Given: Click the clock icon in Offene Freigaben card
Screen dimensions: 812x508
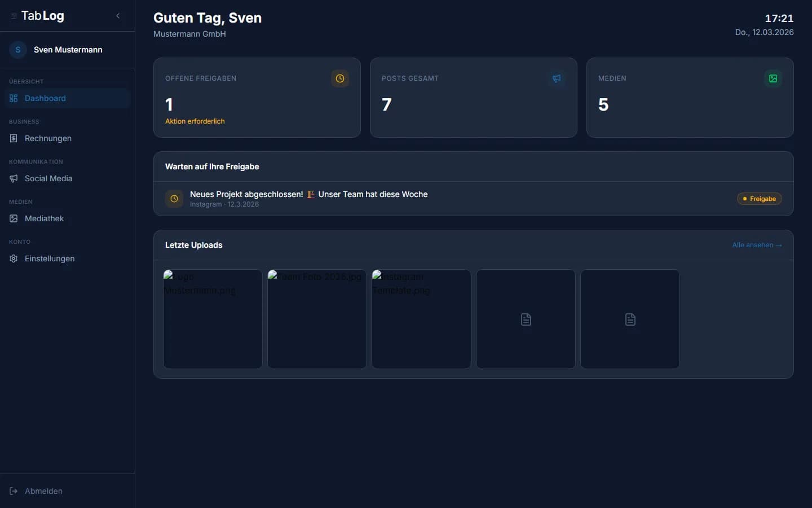Looking at the screenshot, I should coord(340,78).
